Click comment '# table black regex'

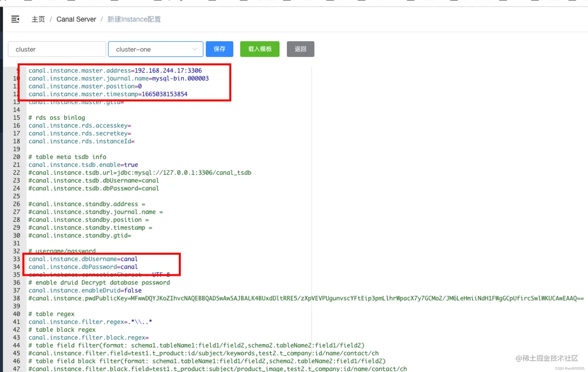tap(62, 330)
